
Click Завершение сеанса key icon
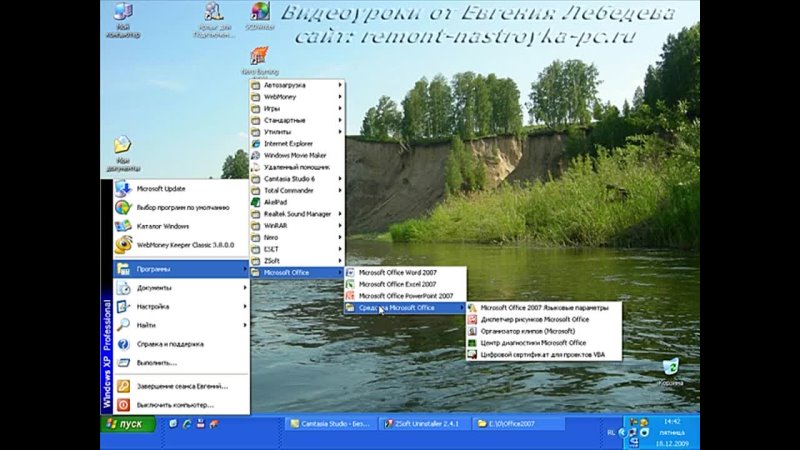point(123,386)
